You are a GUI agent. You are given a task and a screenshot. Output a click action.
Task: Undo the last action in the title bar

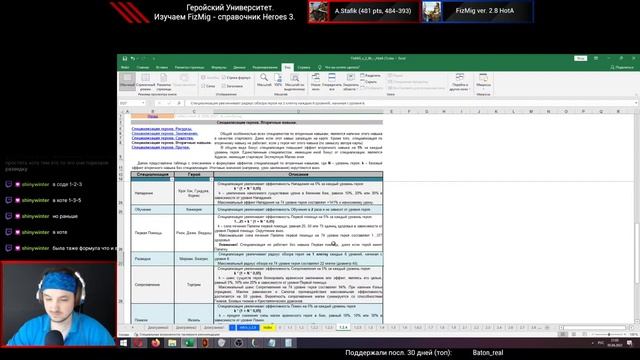tap(133, 58)
